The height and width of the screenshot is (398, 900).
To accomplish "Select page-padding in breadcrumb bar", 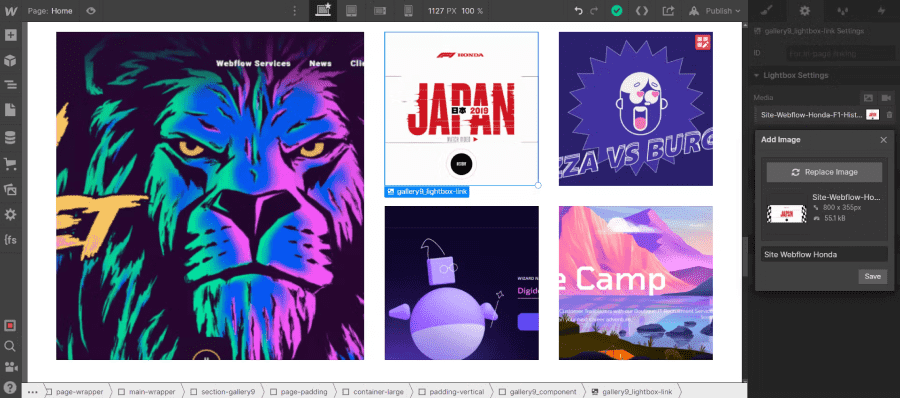I will pyautogui.click(x=298, y=392).
